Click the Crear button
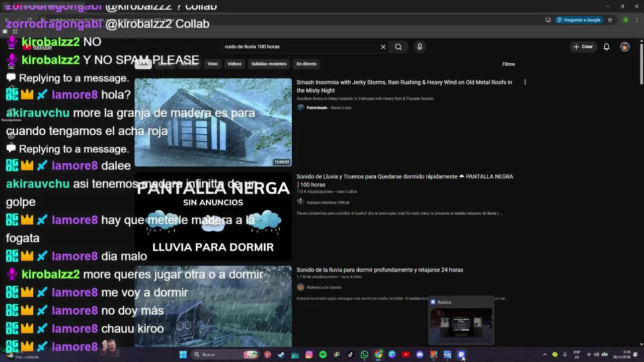Viewport: 644px width, 362px height. (x=583, y=47)
